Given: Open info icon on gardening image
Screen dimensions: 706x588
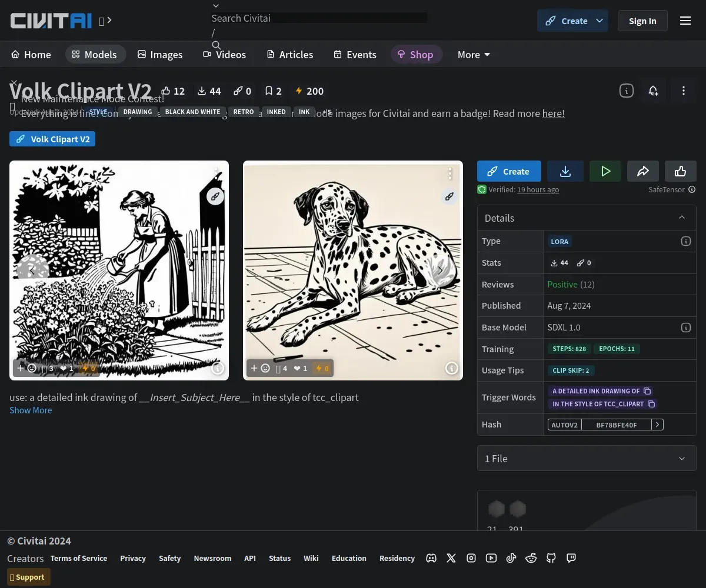Looking at the screenshot, I should pyautogui.click(x=218, y=369).
